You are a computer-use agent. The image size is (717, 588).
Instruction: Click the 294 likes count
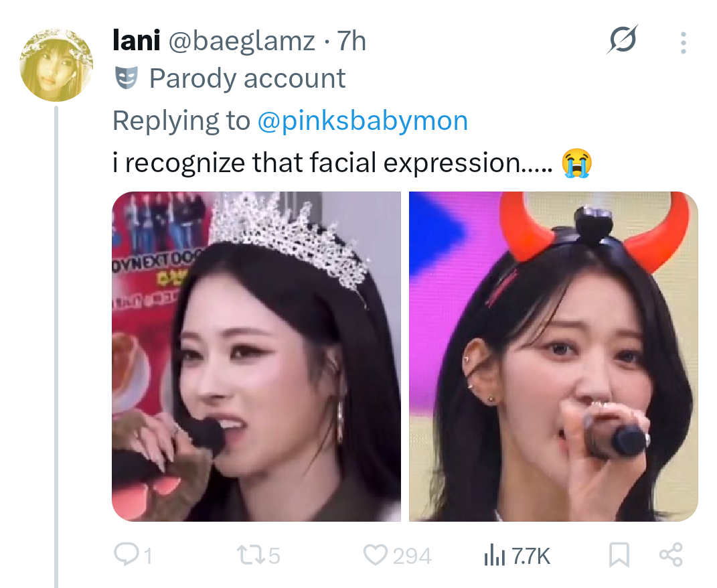[x=412, y=556]
